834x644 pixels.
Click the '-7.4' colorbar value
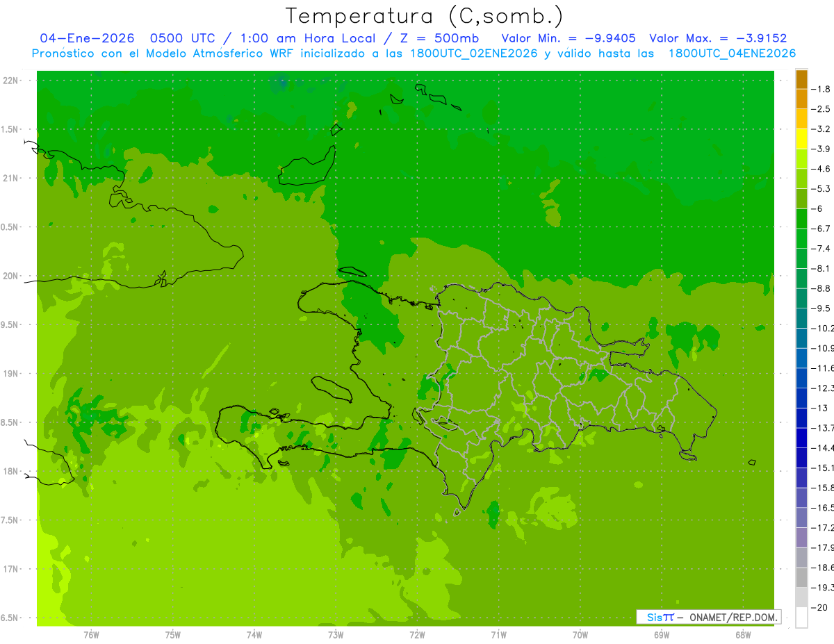click(x=821, y=249)
